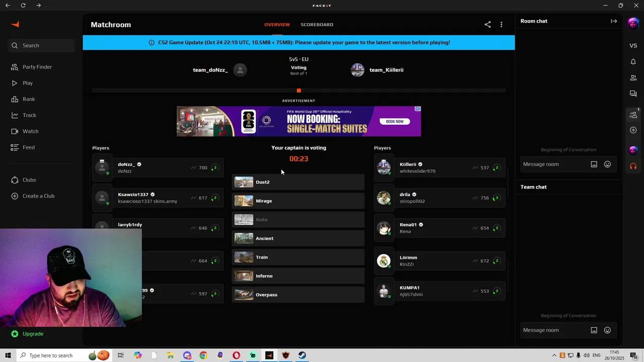The image size is (644, 362).
Task: Click the plus icon in right rail
Action: click(x=633, y=130)
